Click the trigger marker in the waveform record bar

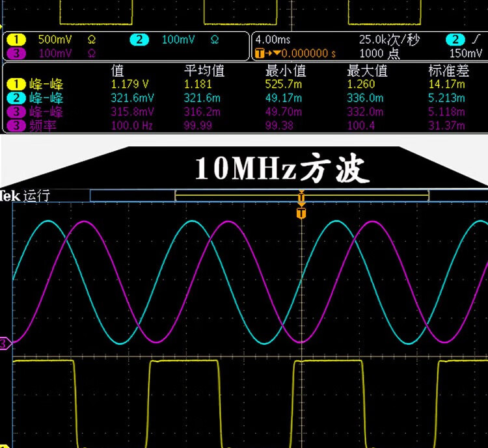pyautogui.click(x=301, y=197)
